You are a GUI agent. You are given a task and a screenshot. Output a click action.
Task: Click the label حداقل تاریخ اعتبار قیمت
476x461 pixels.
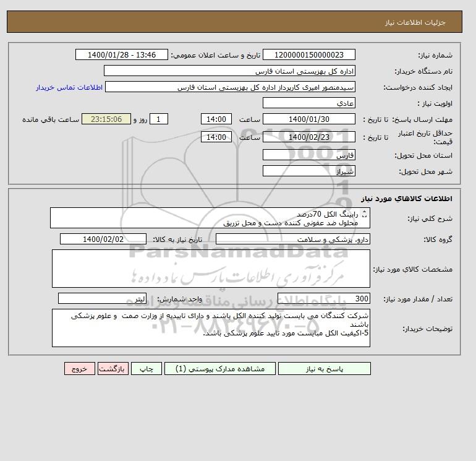(x=425, y=137)
